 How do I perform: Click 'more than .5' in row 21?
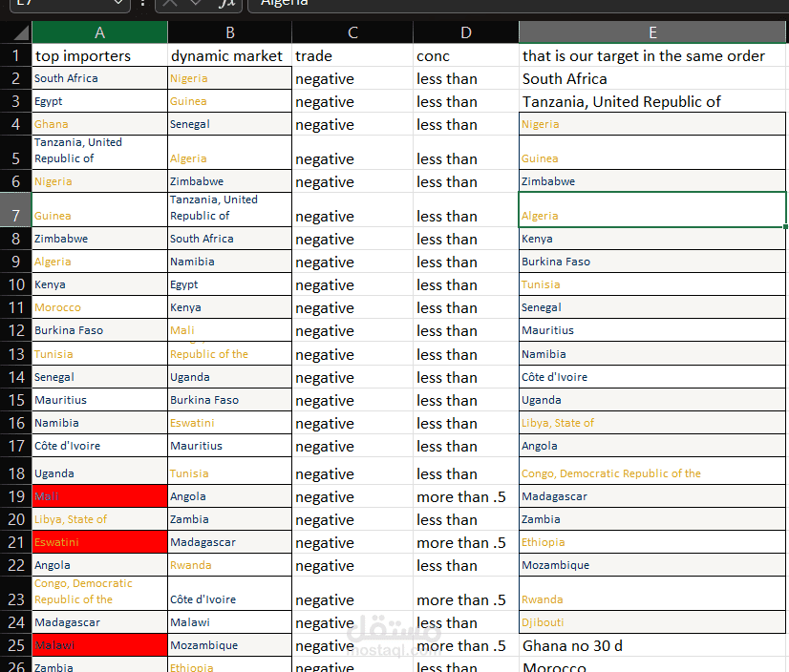tap(466, 543)
